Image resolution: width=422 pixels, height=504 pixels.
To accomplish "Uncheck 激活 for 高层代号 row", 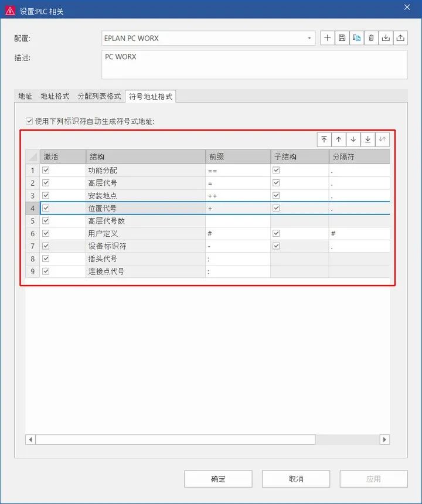I will tap(46, 183).
